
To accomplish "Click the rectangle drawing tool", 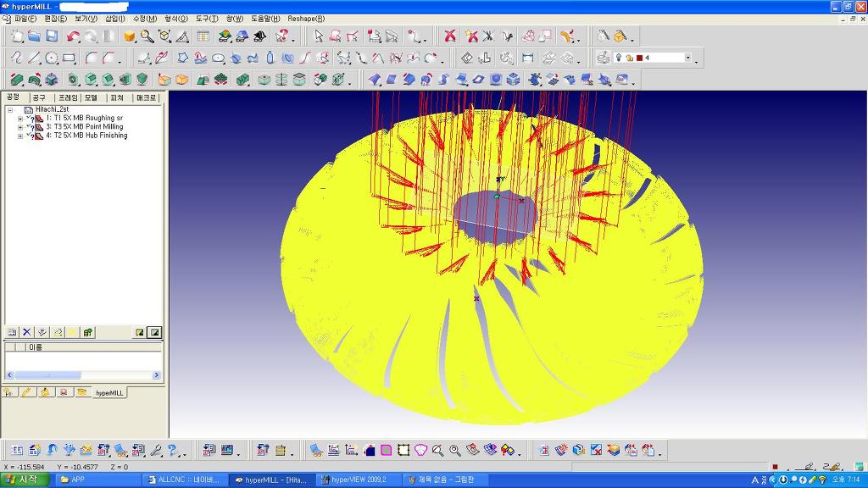I will pyautogui.click(x=70, y=58).
